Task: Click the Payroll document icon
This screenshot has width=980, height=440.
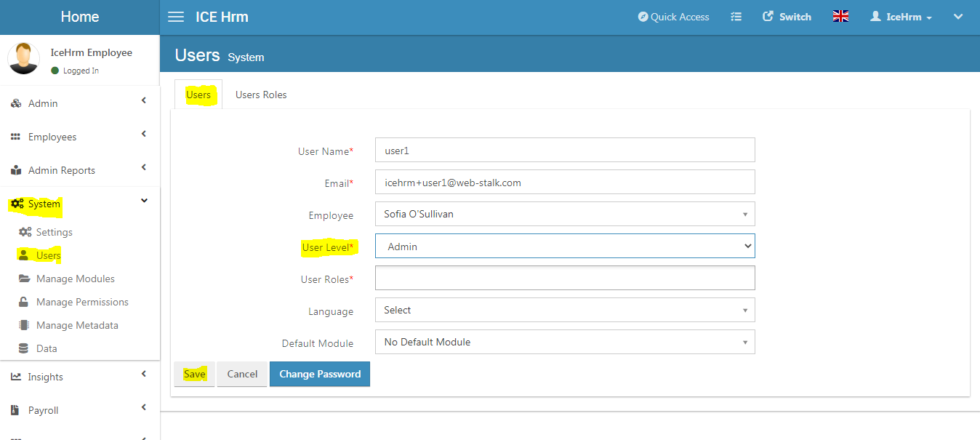Action: 15,410
